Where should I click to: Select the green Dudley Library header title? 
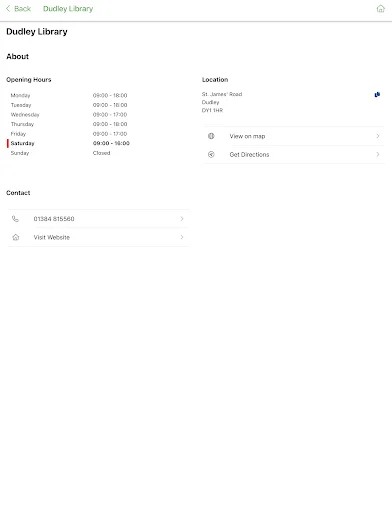click(x=68, y=9)
